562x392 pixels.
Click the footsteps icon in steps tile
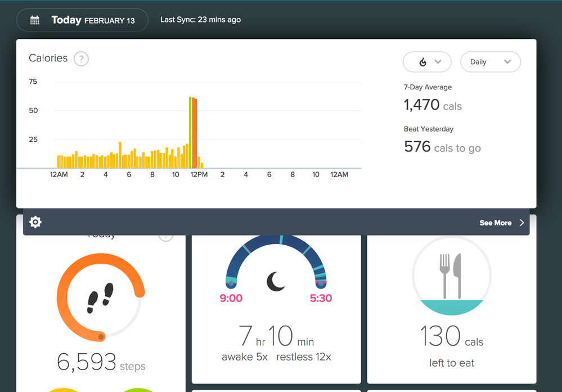(x=101, y=298)
